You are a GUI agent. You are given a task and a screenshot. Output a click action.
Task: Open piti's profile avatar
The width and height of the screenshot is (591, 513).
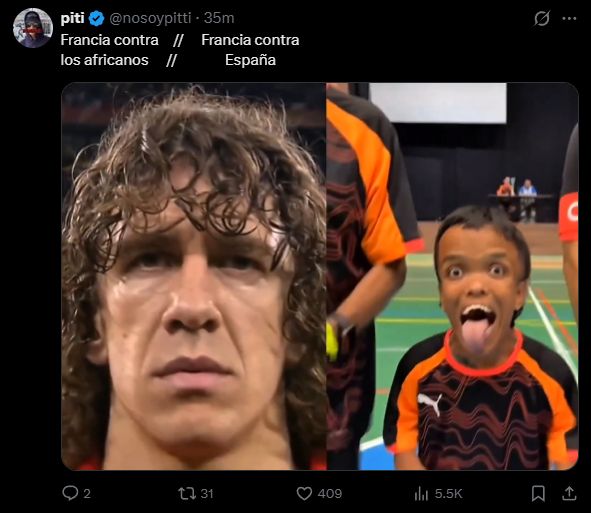coord(33,28)
